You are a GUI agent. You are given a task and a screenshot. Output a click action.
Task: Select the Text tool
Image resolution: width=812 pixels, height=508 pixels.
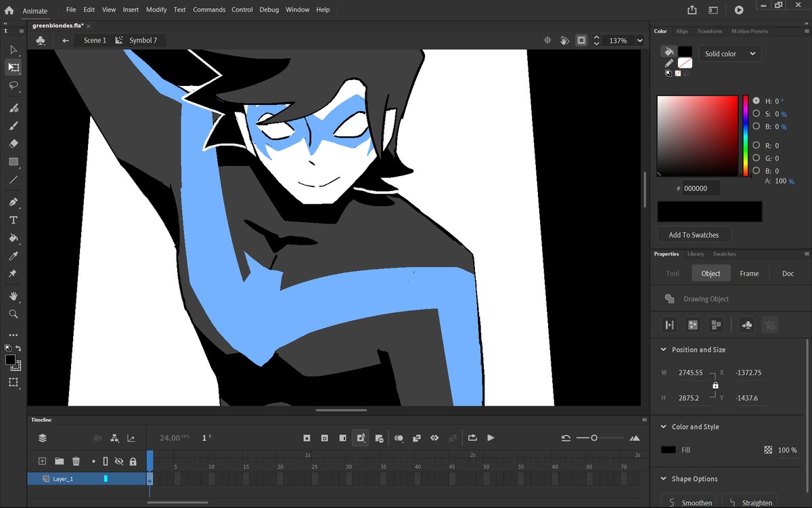pos(14,220)
